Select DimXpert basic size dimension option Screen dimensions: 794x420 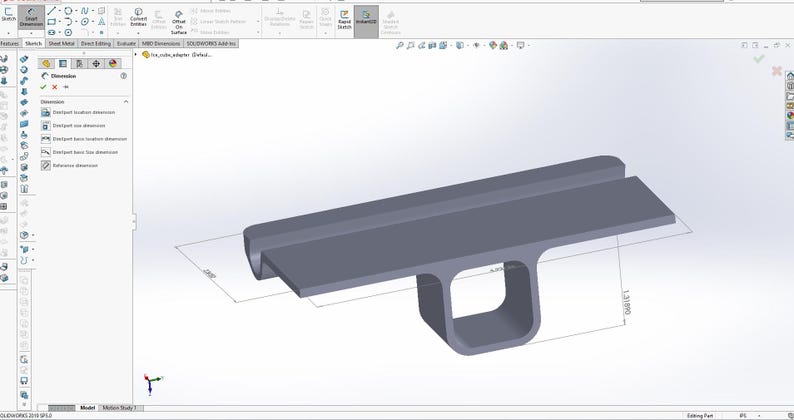pyautogui.click(x=80, y=152)
